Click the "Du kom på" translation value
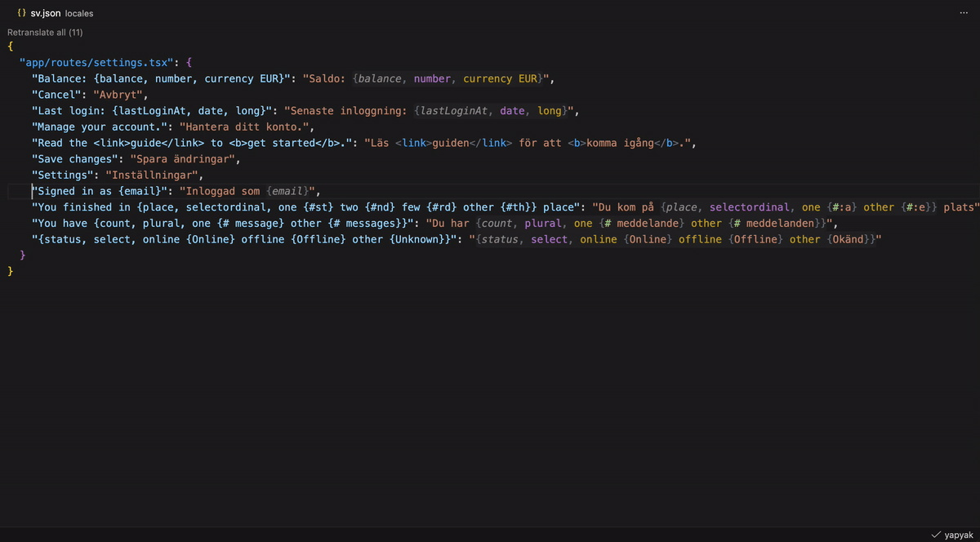The image size is (980, 542). (628, 207)
